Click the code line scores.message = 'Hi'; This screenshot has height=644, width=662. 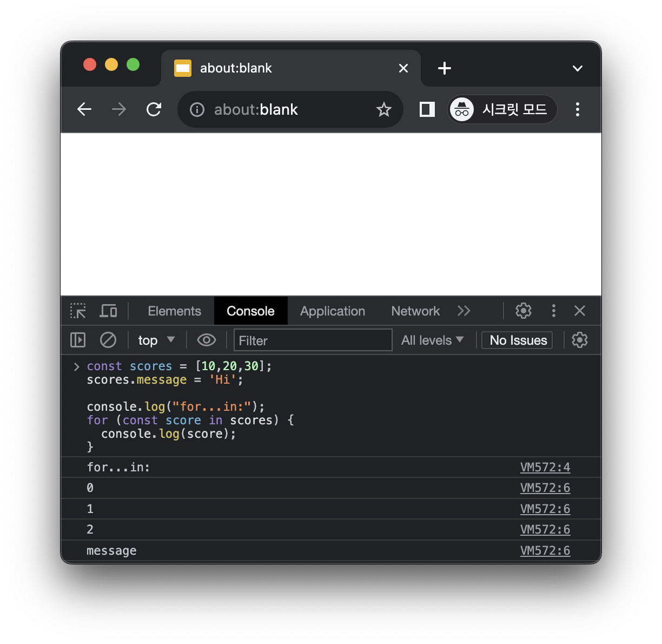pos(165,380)
